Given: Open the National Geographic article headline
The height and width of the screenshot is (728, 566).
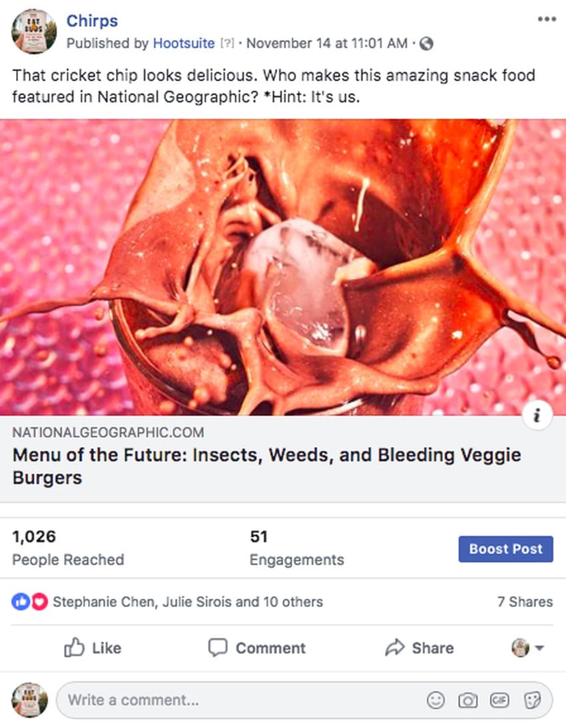Looking at the screenshot, I should pos(266,466).
